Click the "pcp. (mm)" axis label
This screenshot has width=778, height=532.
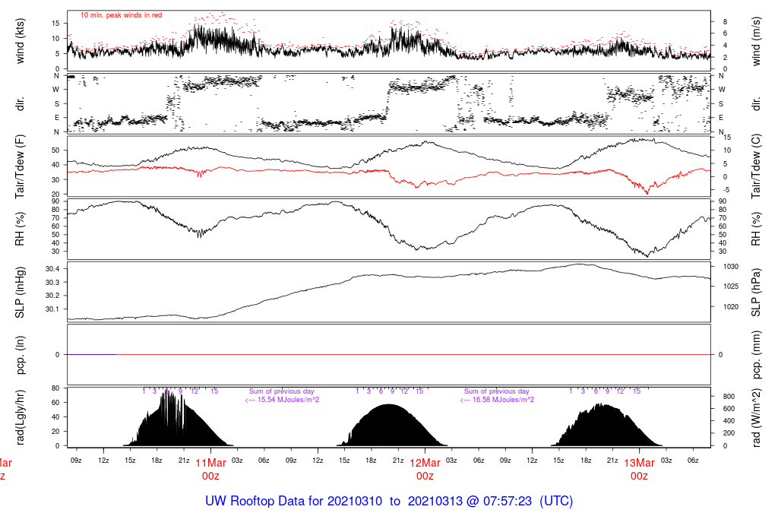click(x=756, y=355)
